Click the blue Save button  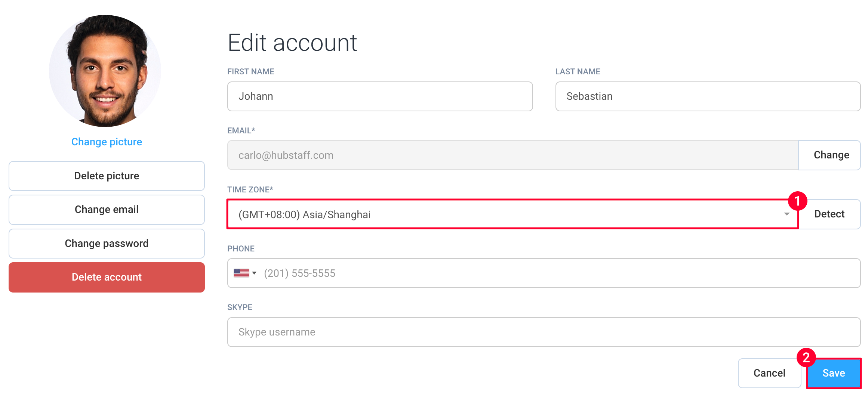click(x=834, y=373)
